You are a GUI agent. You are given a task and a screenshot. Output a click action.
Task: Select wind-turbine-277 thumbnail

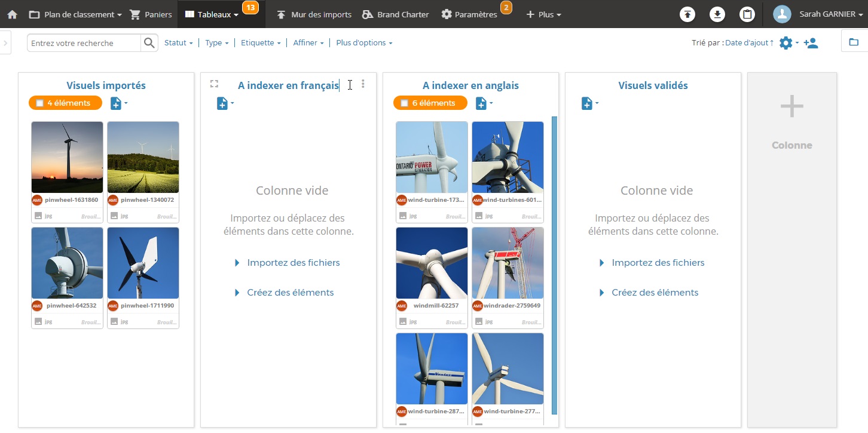(508, 369)
